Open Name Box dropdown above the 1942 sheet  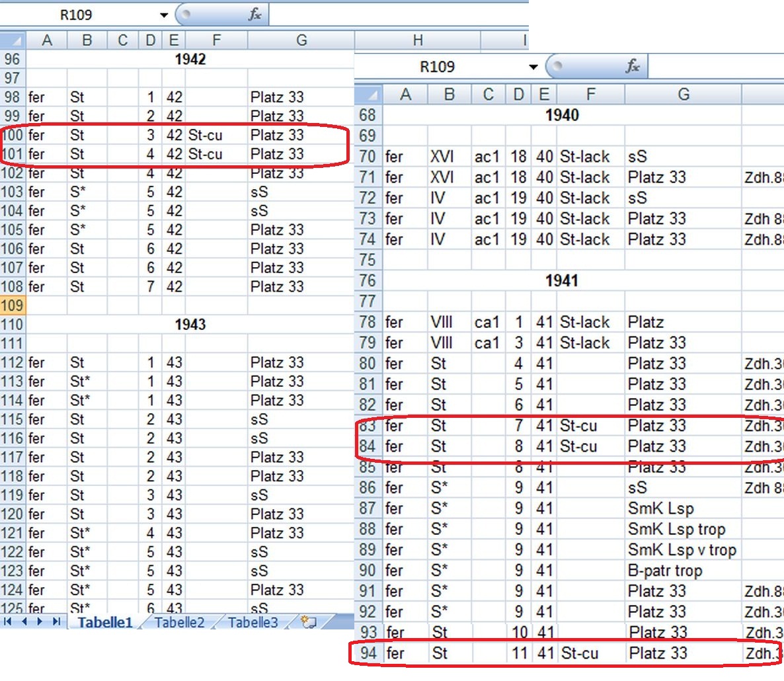[164, 15]
